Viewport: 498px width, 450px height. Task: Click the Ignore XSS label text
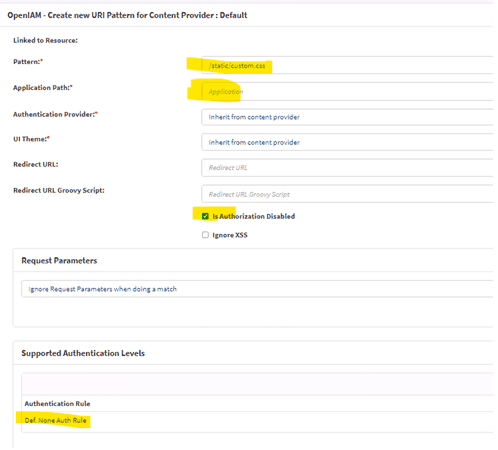click(x=230, y=235)
